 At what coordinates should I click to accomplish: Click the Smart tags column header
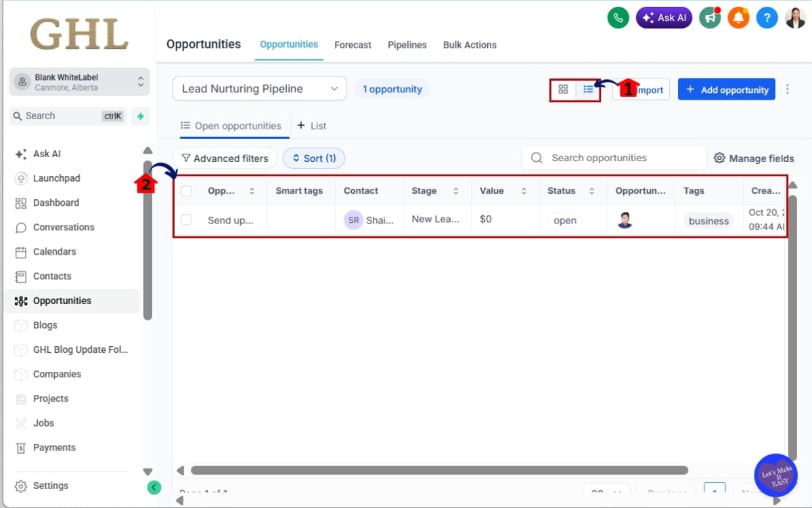[x=299, y=191]
